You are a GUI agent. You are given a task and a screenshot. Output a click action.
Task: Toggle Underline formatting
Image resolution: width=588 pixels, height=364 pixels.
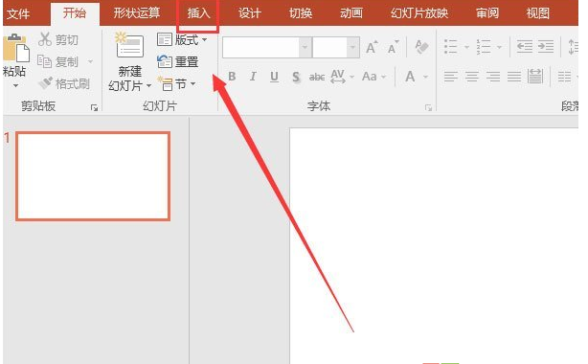click(x=274, y=77)
